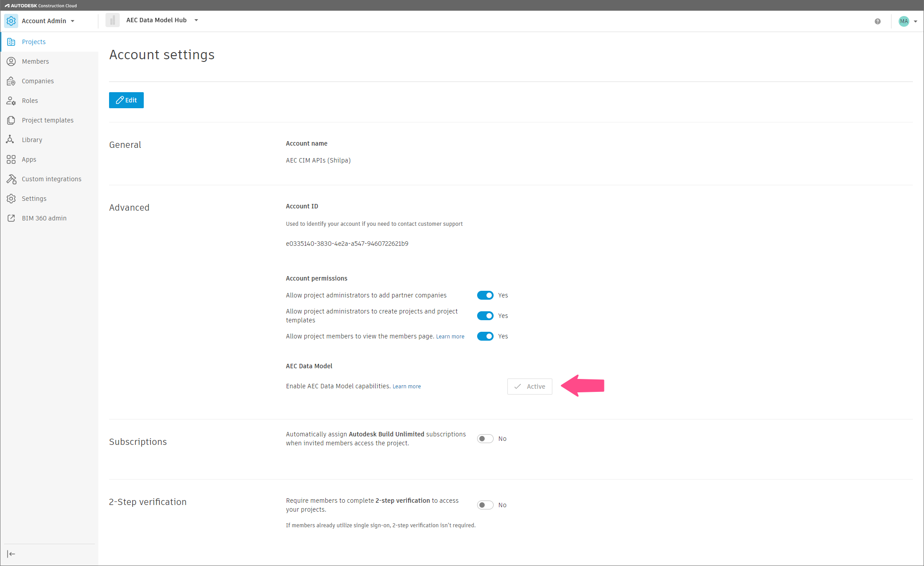This screenshot has width=924, height=566.
Task: Click the Apps grid icon
Action: [x=11, y=159]
